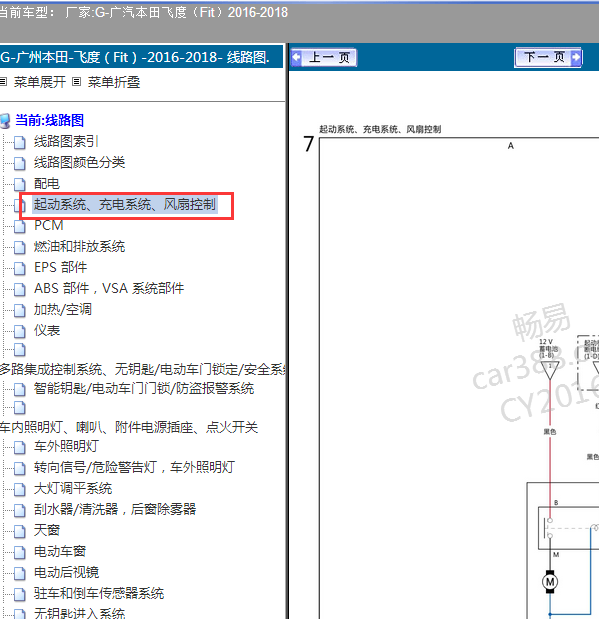Open 转向信号/危险警告灯，车外照明灯 entry
Screen dimensions: 599x619
click(x=134, y=467)
